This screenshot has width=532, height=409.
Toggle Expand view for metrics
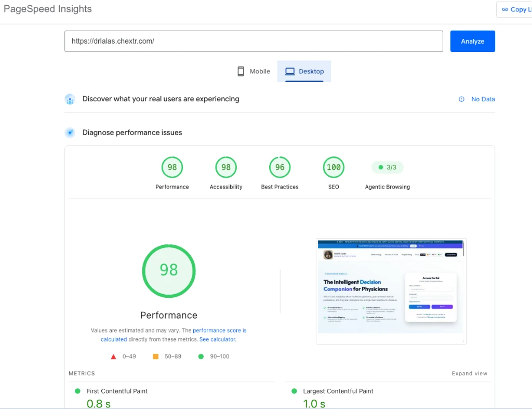469,373
